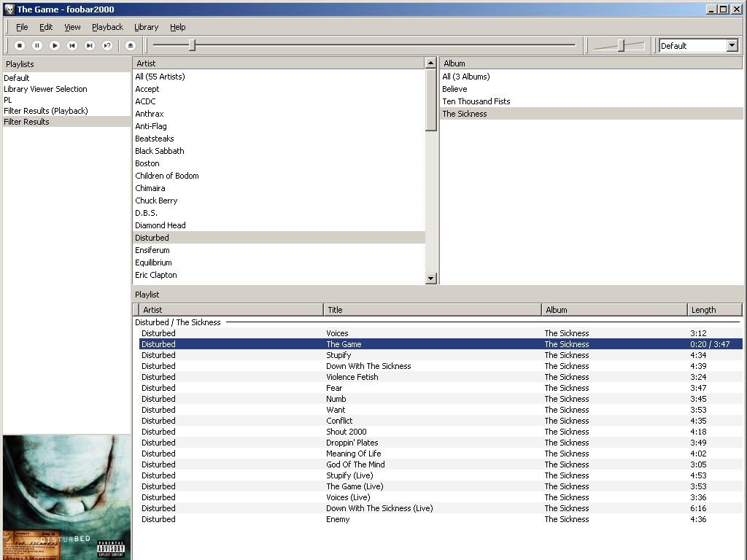Click the seek bar slider handle

click(x=192, y=45)
